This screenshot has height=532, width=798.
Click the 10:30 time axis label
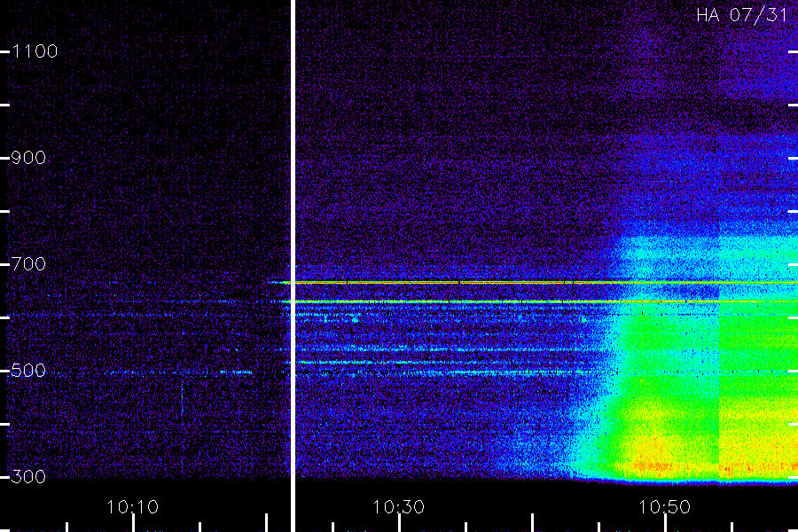click(x=398, y=507)
